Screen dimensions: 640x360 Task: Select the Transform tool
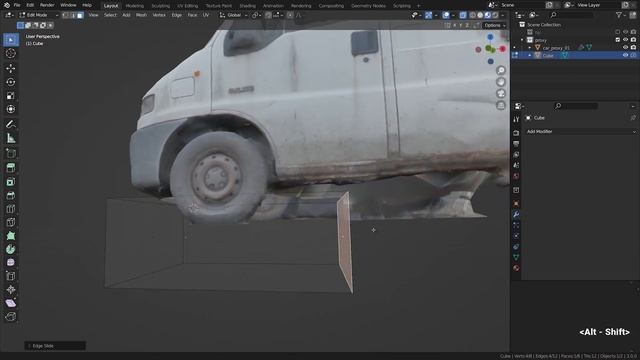click(x=11, y=109)
